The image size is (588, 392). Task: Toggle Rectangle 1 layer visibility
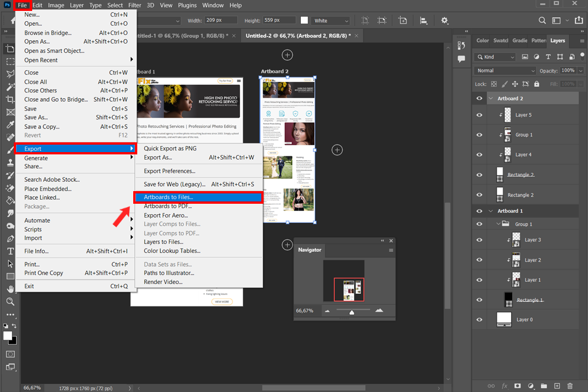479,300
